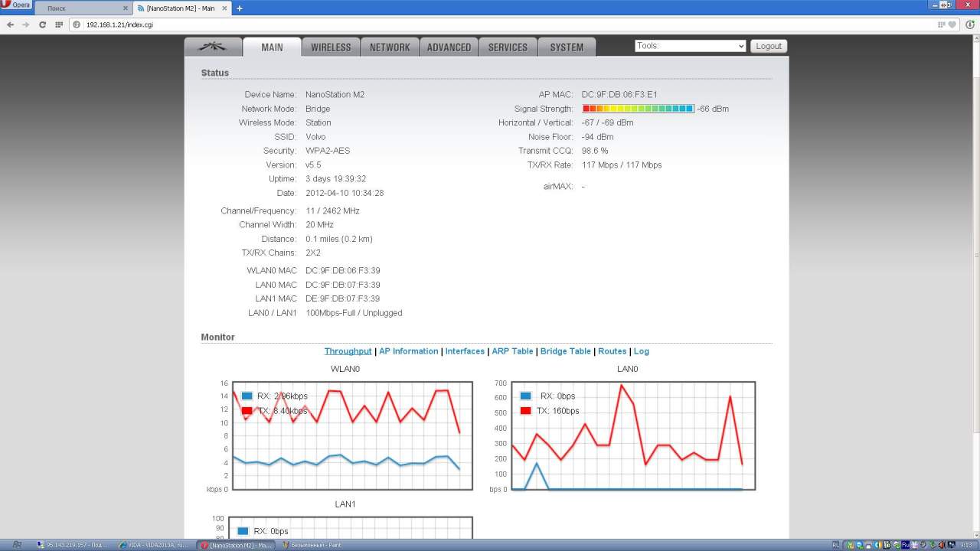Open the AP Information link

[409, 351]
